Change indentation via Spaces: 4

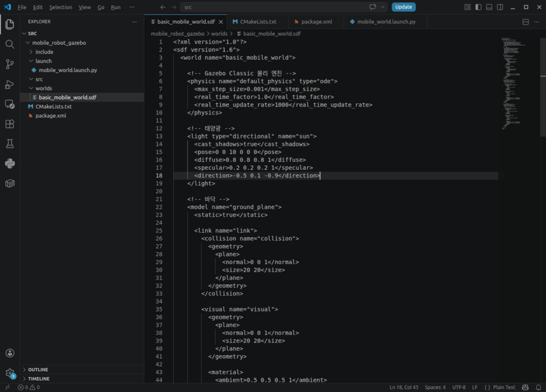coord(435,387)
